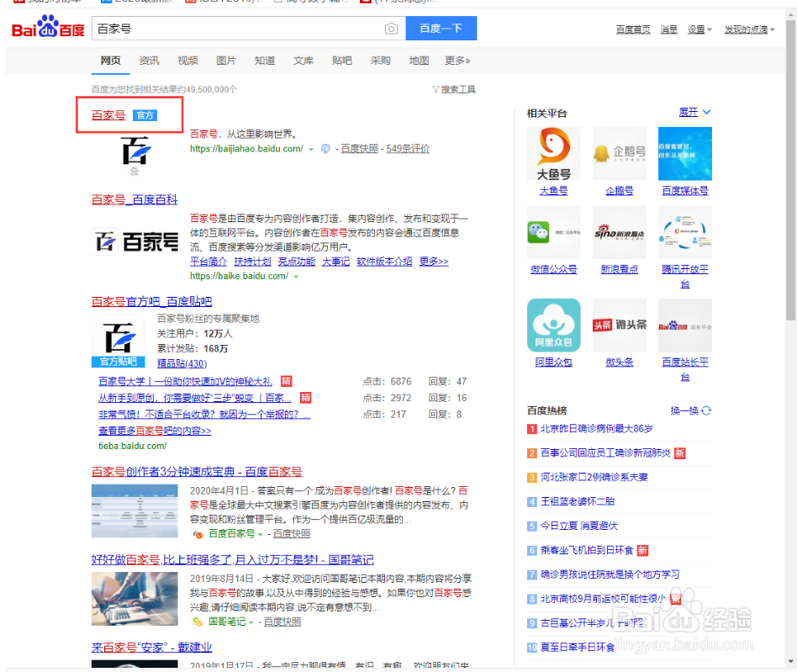Open 百家号官方吧_百度贴吧 result
The height and width of the screenshot is (672, 797).
[151, 301]
